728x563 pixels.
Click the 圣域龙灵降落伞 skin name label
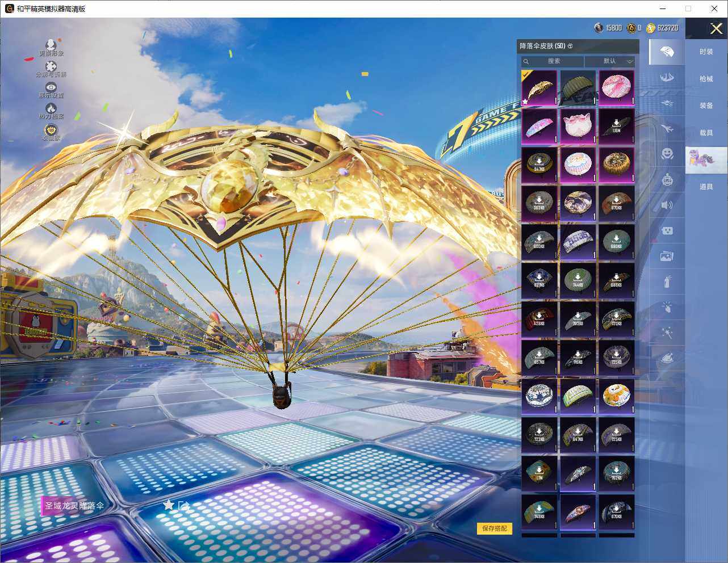(x=74, y=506)
